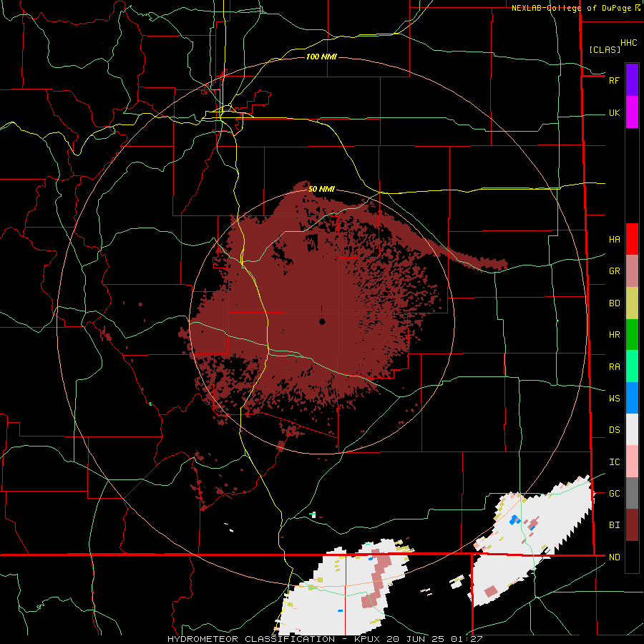
Task: Click the 20 JUN 25 date text
Action: [x=416, y=639]
